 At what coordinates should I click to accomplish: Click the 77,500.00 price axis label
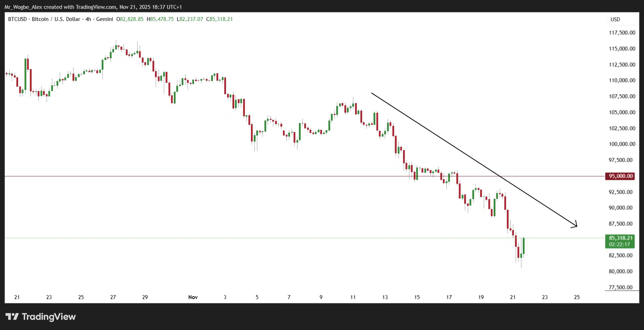tap(621, 287)
